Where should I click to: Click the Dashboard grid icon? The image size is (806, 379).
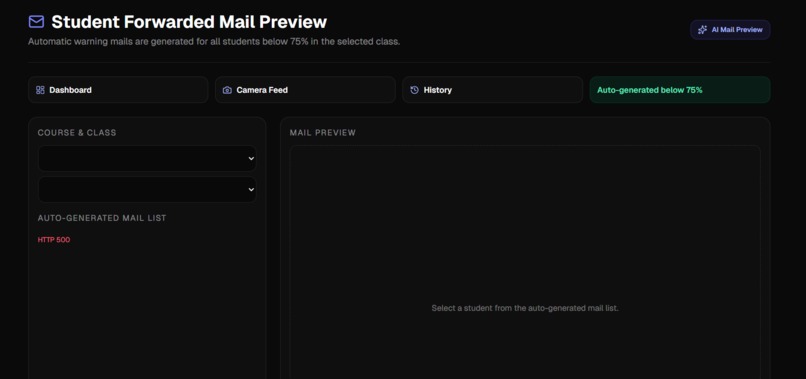pyautogui.click(x=40, y=90)
